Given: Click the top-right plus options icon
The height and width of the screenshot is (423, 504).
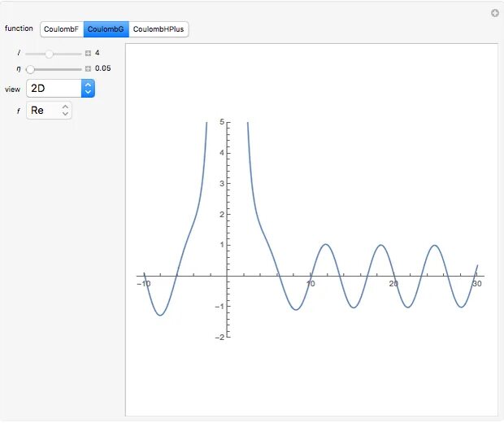Looking at the screenshot, I should pos(495,13).
